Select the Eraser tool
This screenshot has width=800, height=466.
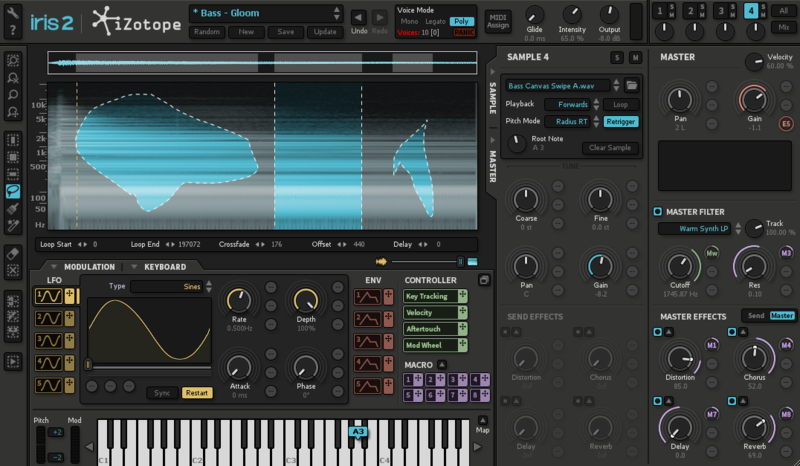[13, 254]
